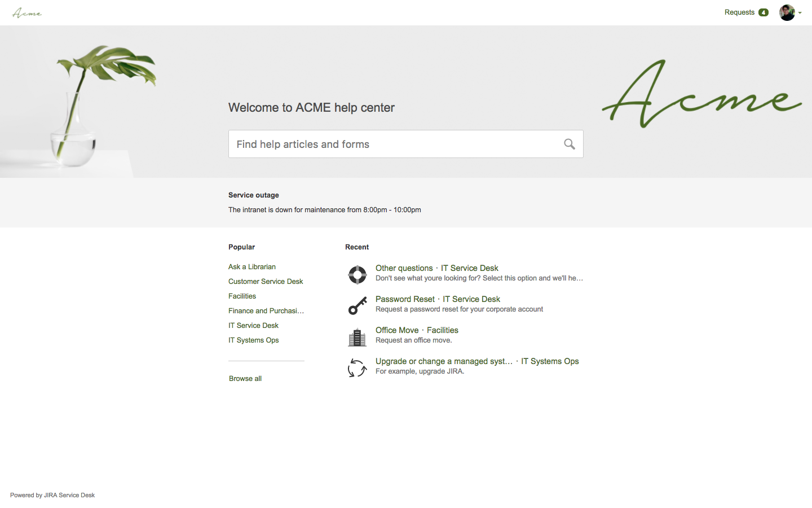
Task: Open the Acme logo in the top left
Action: pyautogui.click(x=27, y=12)
